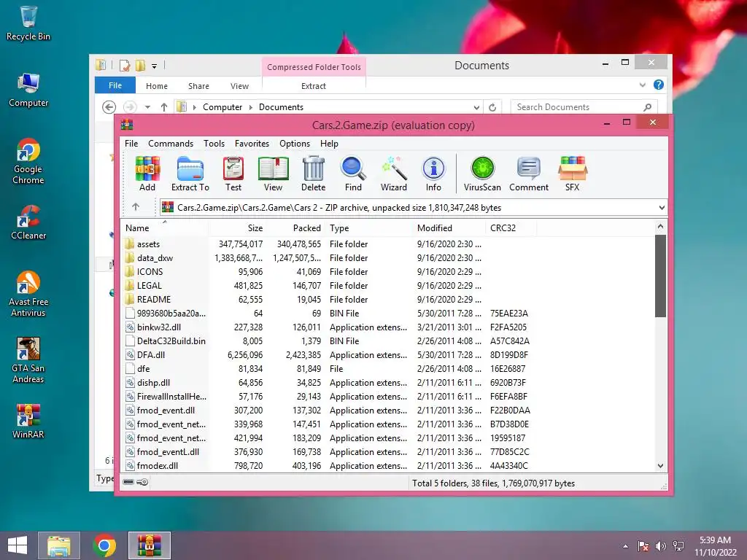This screenshot has width=747, height=560.
Task: Click the SFX toolbar icon
Action: pos(572,174)
